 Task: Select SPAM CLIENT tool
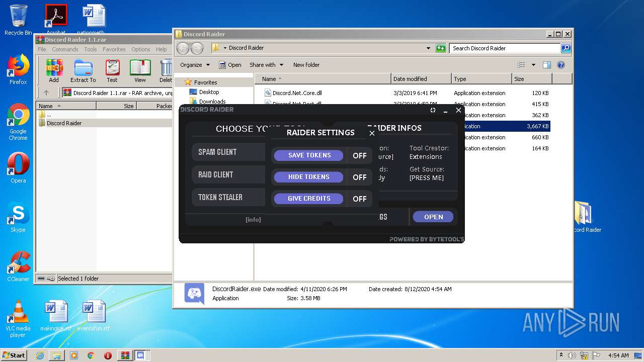(x=228, y=152)
